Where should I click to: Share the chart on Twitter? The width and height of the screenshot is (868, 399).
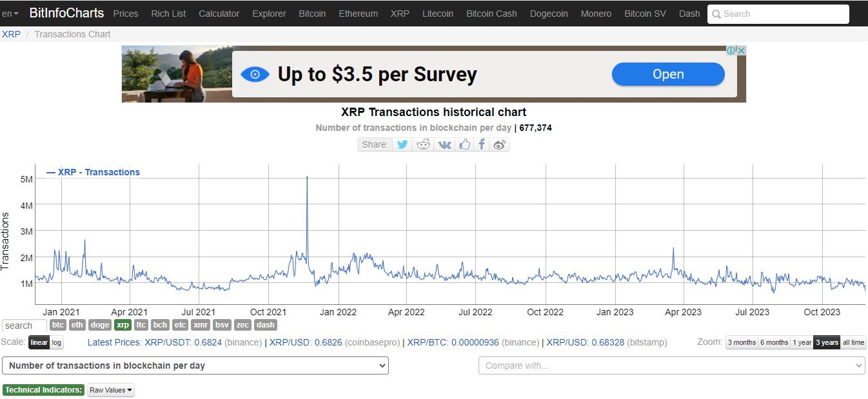click(402, 144)
